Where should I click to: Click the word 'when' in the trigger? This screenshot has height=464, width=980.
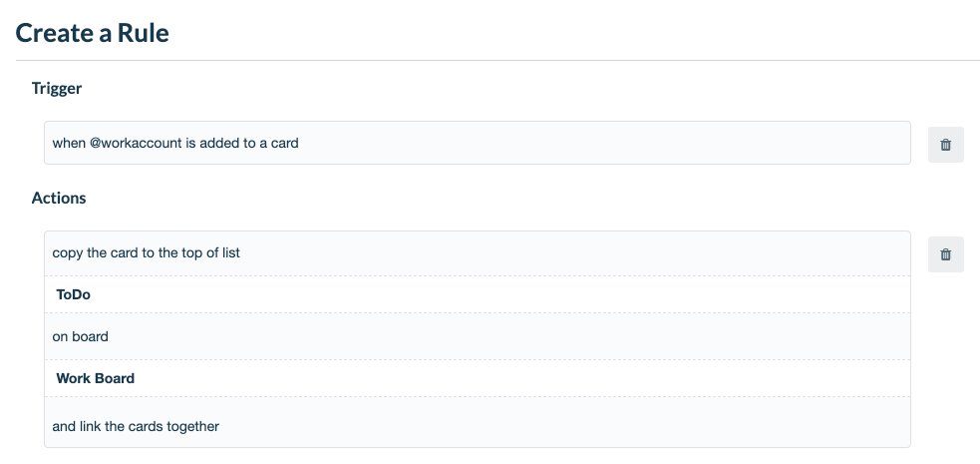click(x=69, y=143)
